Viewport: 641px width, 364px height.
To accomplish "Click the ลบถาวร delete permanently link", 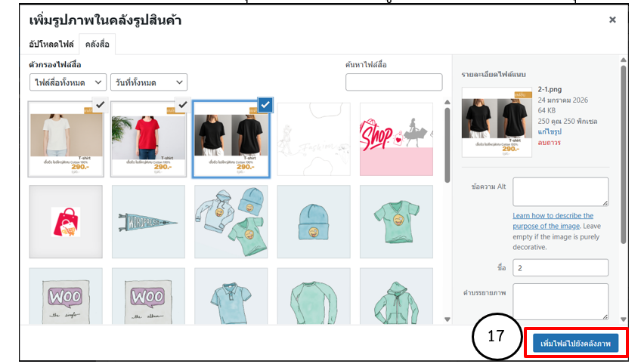I will 549,143.
